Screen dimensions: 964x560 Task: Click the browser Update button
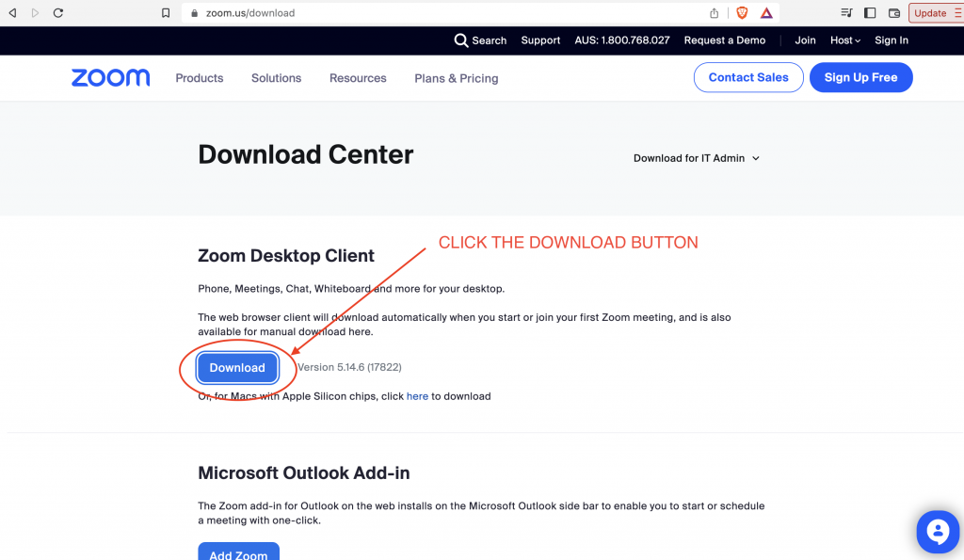point(937,13)
